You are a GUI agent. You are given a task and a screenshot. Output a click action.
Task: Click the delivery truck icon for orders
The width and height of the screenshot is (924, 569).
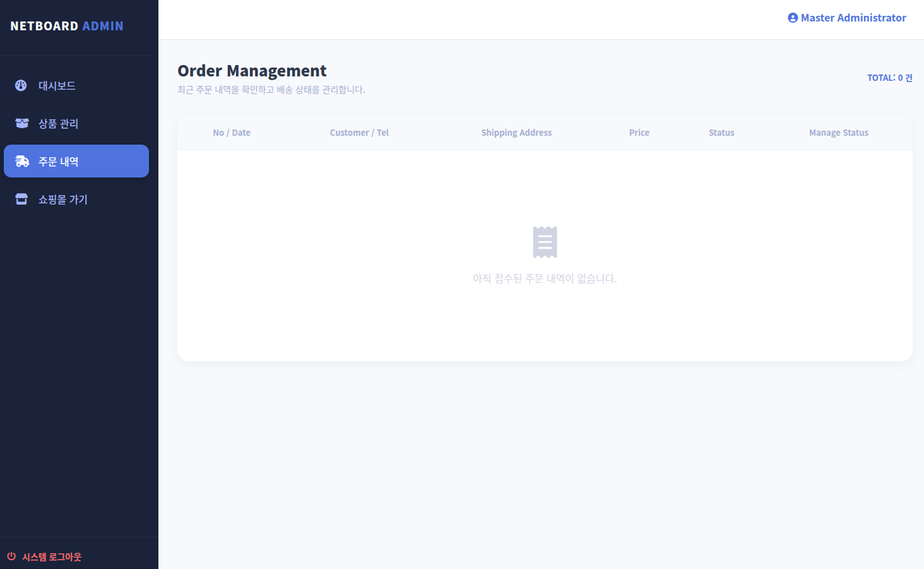tap(22, 161)
